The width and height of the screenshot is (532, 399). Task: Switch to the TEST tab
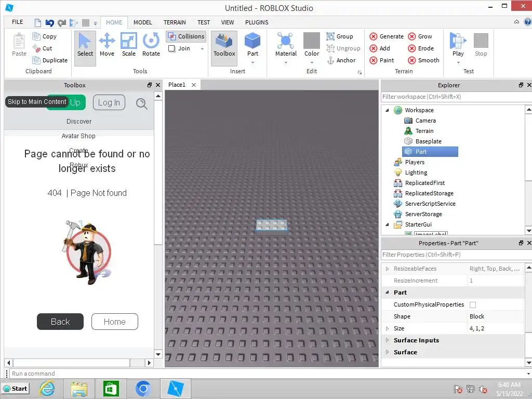pos(204,22)
